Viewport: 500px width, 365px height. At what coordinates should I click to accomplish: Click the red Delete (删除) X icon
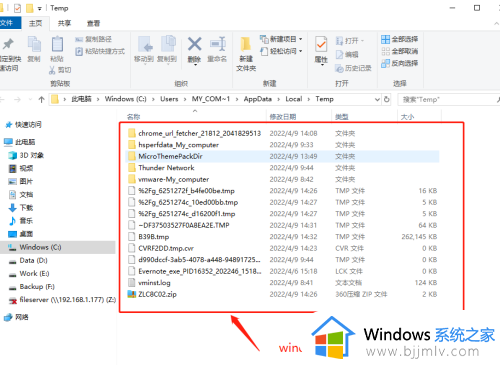194,44
